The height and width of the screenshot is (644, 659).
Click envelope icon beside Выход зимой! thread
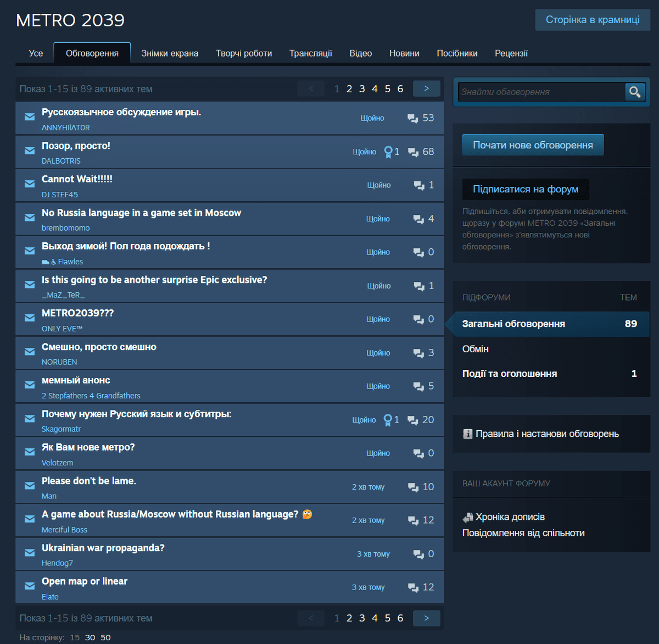click(30, 251)
